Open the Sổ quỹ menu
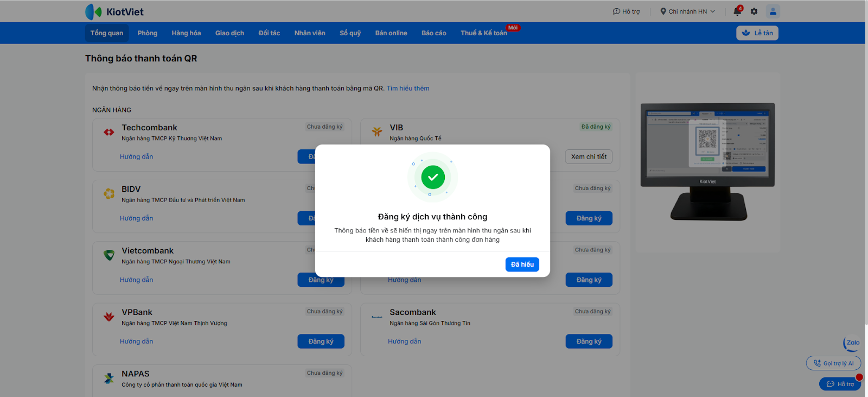The width and height of the screenshot is (868, 397). coord(350,33)
